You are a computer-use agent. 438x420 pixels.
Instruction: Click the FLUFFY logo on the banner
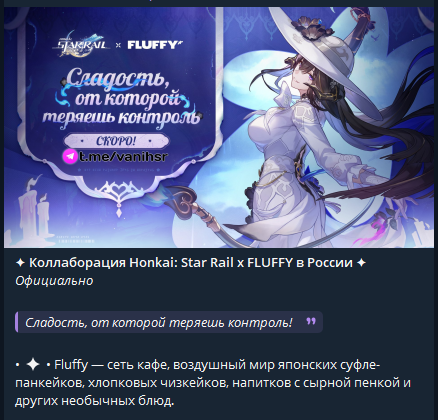(x=155, y=45)
